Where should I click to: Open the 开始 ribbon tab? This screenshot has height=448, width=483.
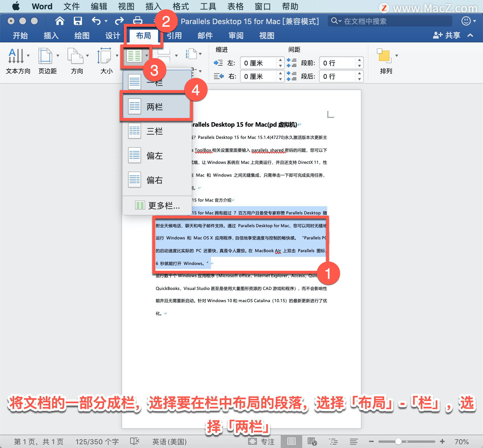(20, 36)
